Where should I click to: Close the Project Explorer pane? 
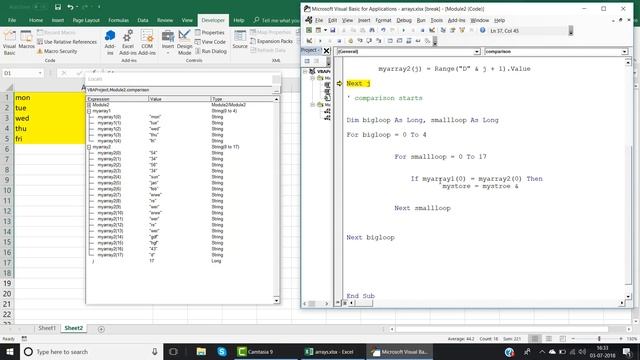point(326,51)
